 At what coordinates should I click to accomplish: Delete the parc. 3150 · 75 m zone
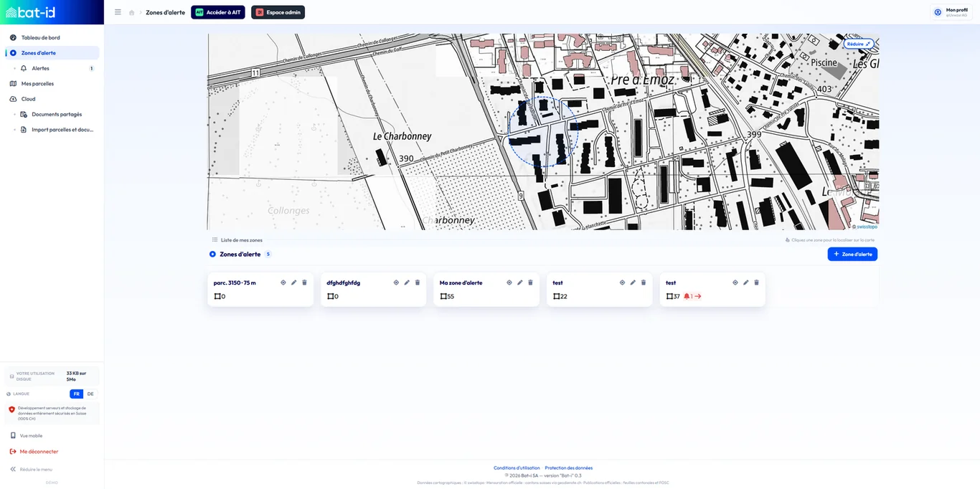pyautogui.click(x=304, y=283)
